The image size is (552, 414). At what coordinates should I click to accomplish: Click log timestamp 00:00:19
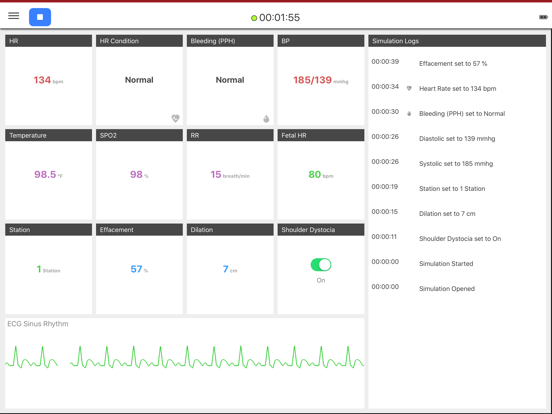385,187
